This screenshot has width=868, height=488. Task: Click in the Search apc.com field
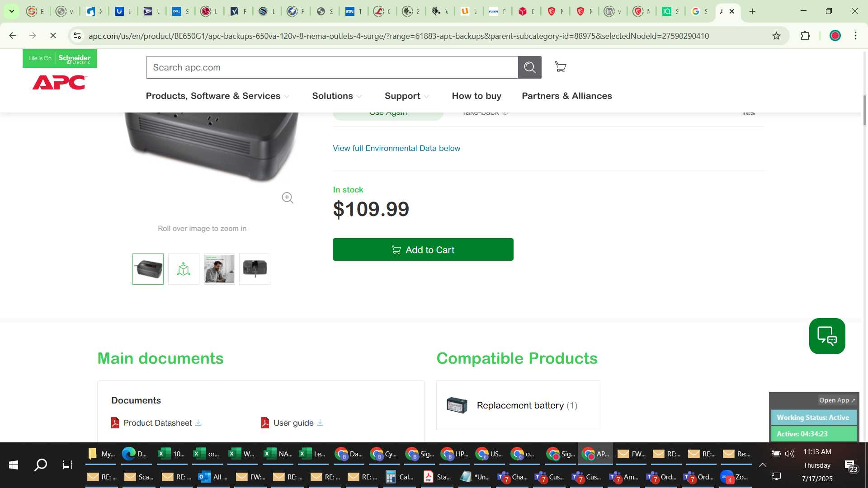point(332,67)
